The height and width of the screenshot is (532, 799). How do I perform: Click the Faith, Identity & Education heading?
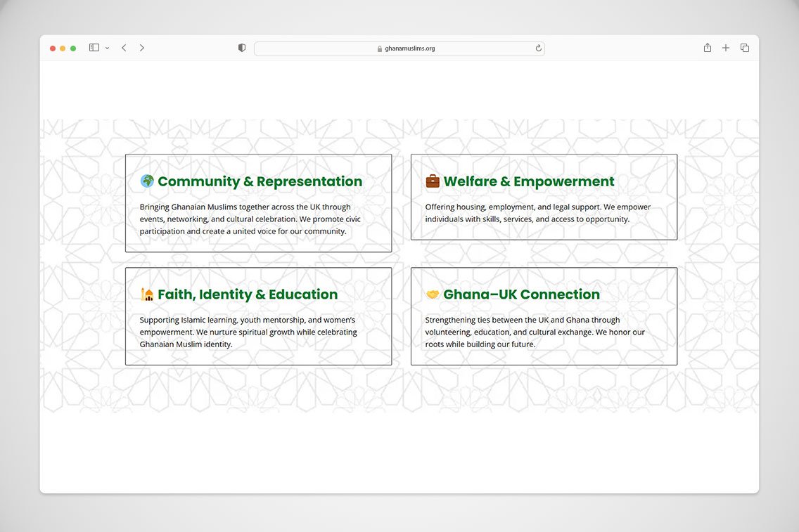248,294
